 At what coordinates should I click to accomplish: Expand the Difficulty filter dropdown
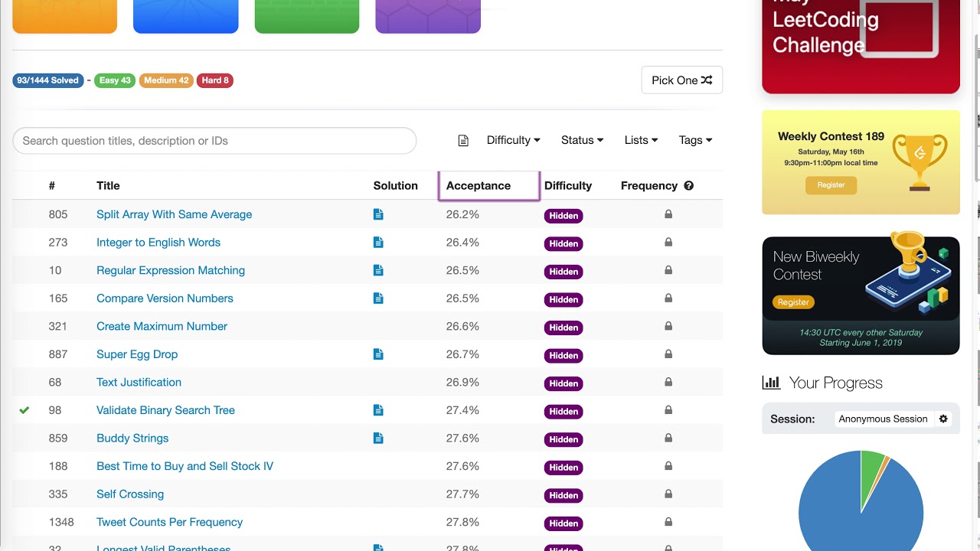point(513,140)
